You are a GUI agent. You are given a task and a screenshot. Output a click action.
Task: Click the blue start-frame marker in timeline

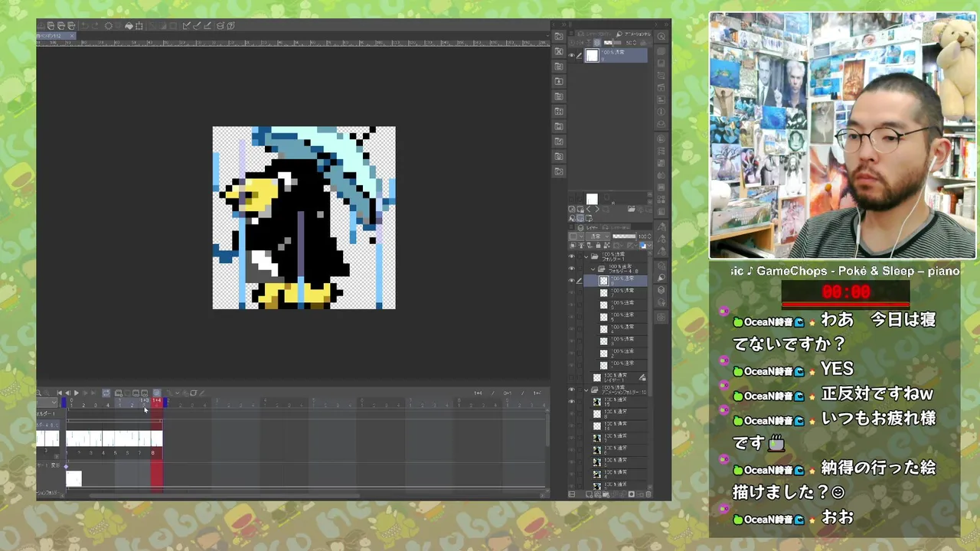coord(64,402)
